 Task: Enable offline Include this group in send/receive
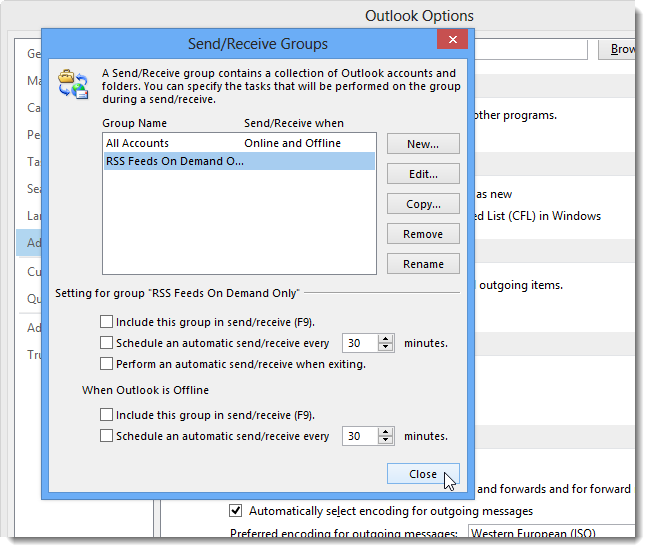coord(106,414)
